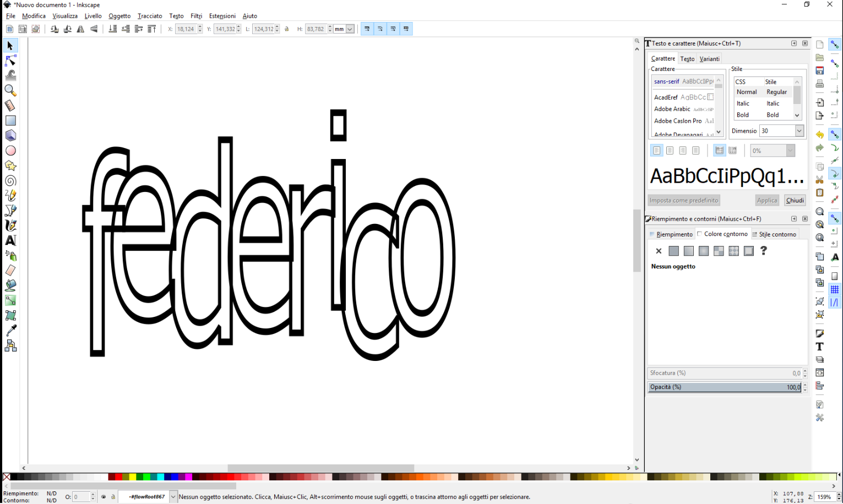Click the Applica button
This screenshot has width=843, height=504.
pos(767,200)
